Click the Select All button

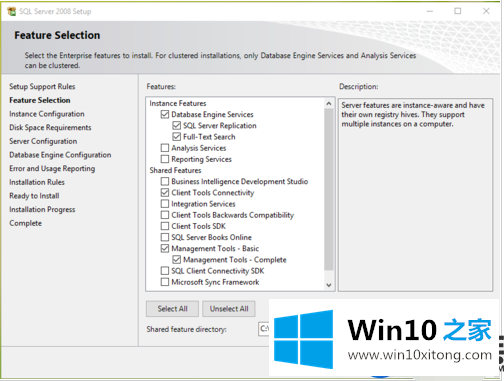point(172,309)
